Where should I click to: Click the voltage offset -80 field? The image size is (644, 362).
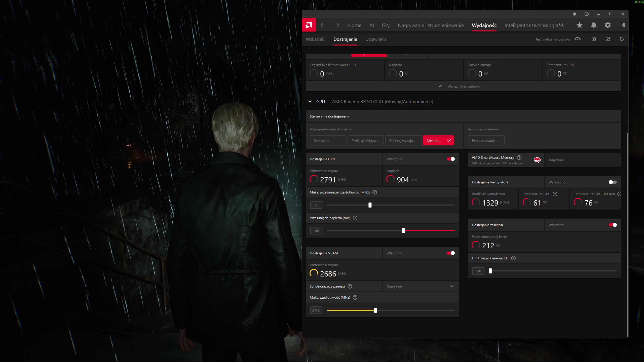tap(316, 231)
